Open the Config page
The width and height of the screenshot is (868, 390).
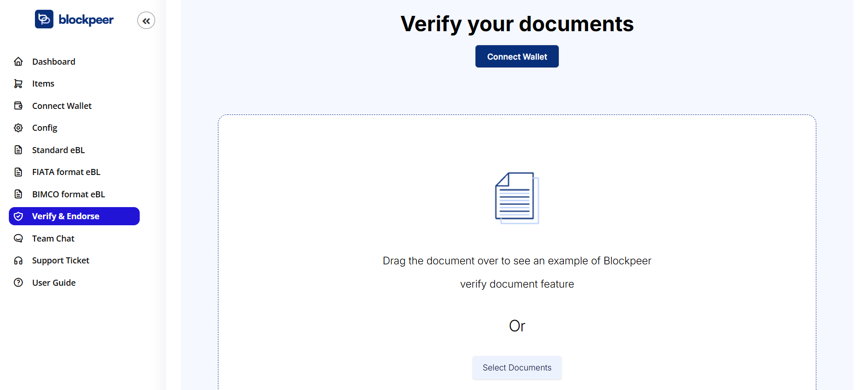point(74,128)
